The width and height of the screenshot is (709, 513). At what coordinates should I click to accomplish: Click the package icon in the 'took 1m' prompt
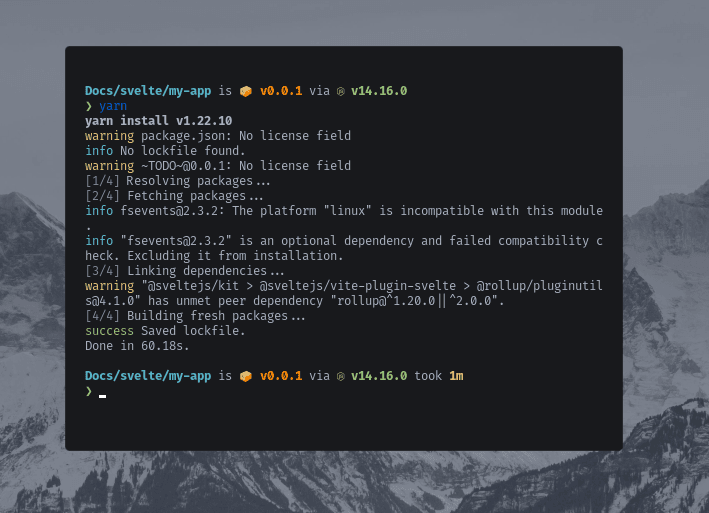(246, 376)
